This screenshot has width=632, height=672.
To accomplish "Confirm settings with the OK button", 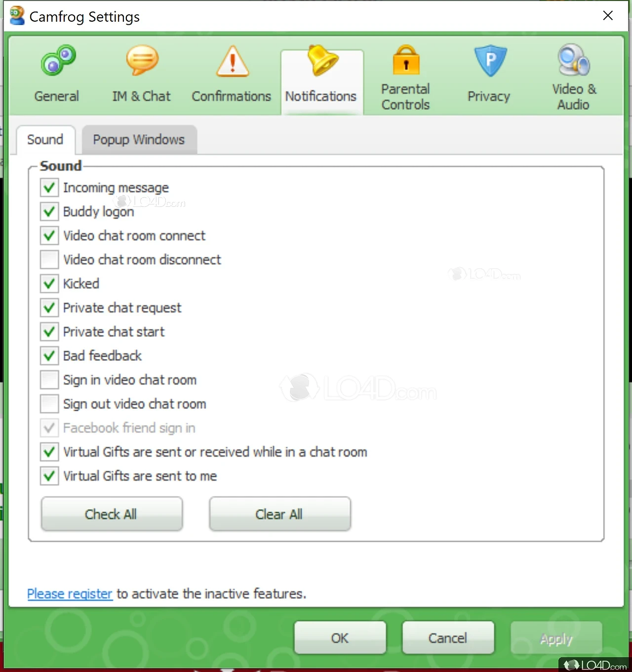I will click(340, 638).
